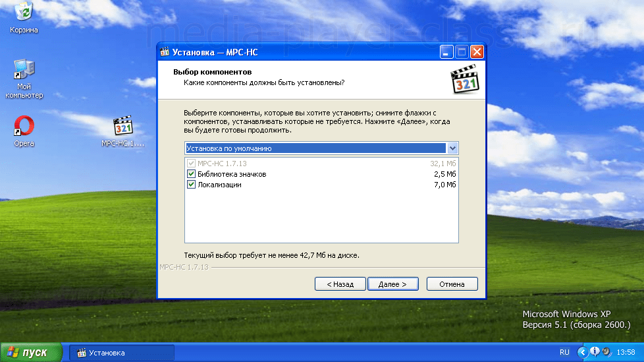Click the Локализации component label
644x362 pixels.
[219, 185]
